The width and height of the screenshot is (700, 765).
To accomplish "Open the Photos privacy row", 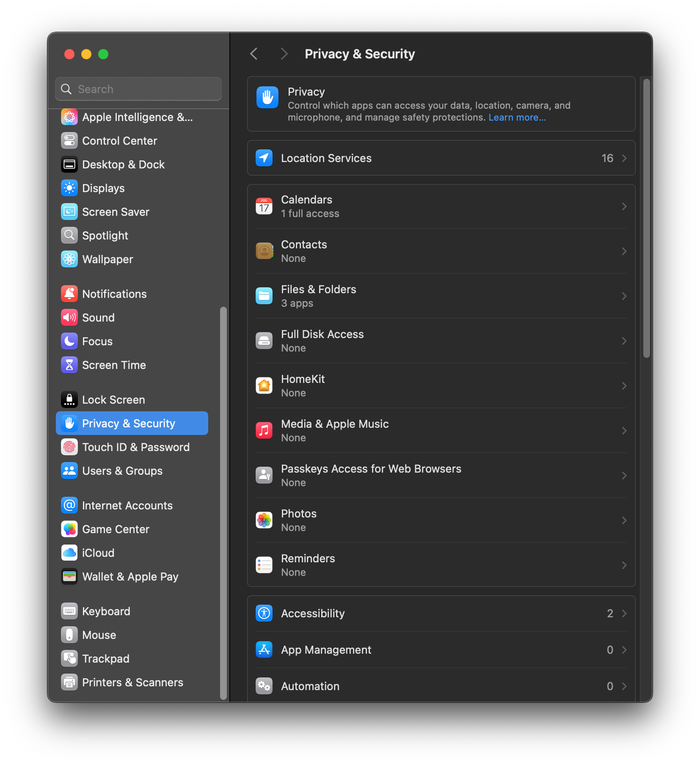I will [x=441, y=520].
